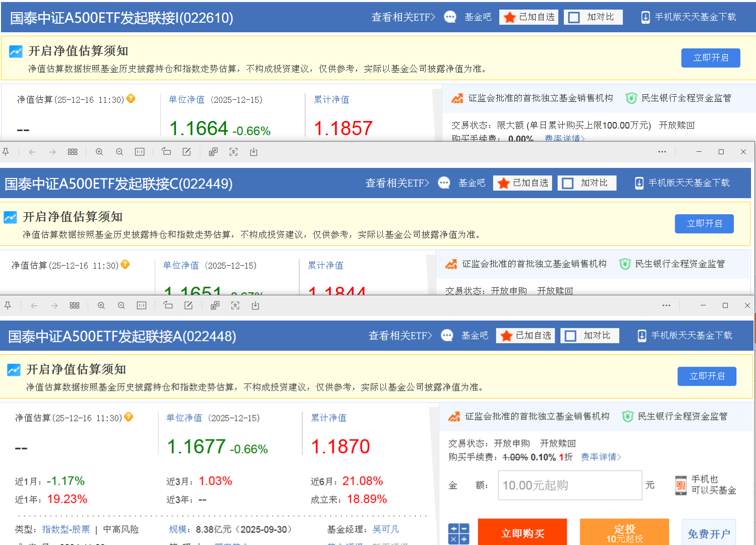Open 基金吧 for 联接C(022449)
Viewport: 756px width, 545px height.
coord(472,183)
